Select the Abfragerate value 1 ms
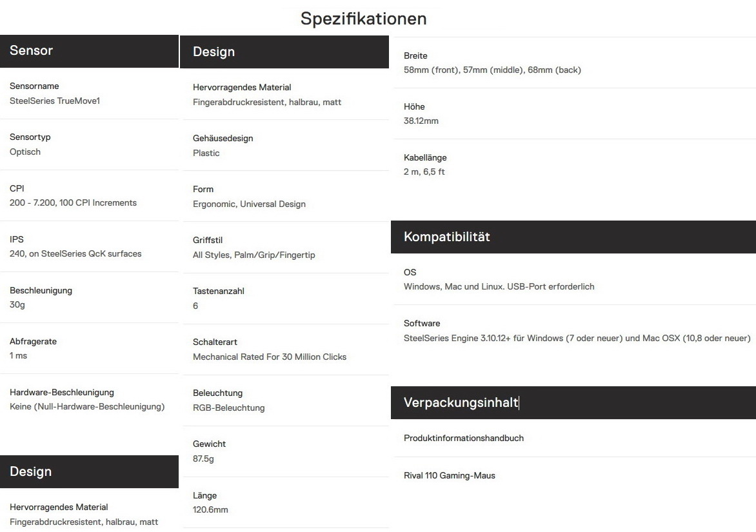The image size is (756, 532). (x=18, y=355)
